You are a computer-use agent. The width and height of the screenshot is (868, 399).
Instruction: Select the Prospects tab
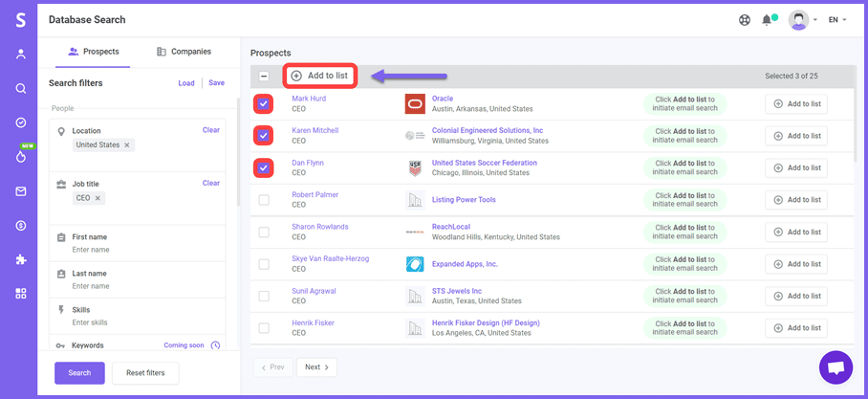(x=94, y=52)
